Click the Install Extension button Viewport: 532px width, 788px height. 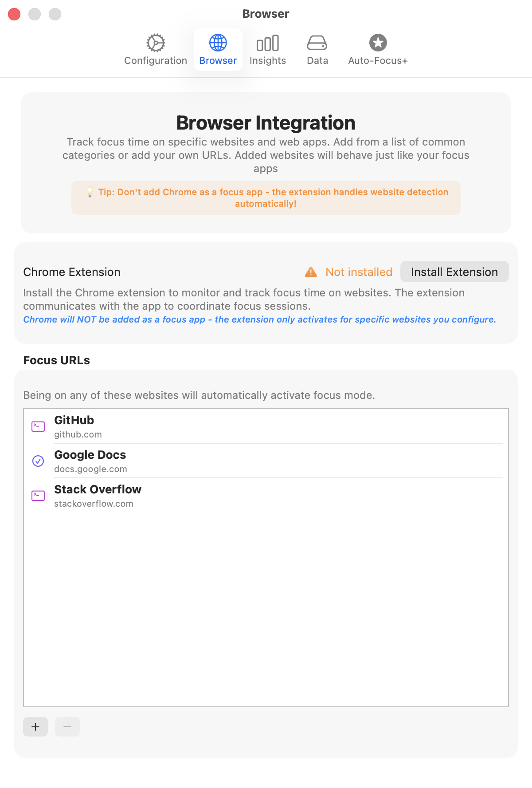tap(454, 272)
